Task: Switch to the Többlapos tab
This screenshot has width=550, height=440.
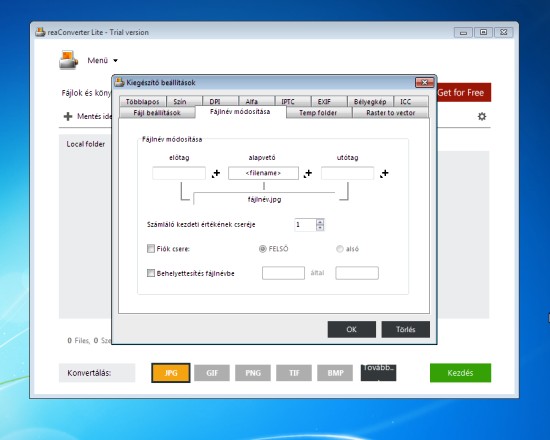Action: (x=142, y=101)
